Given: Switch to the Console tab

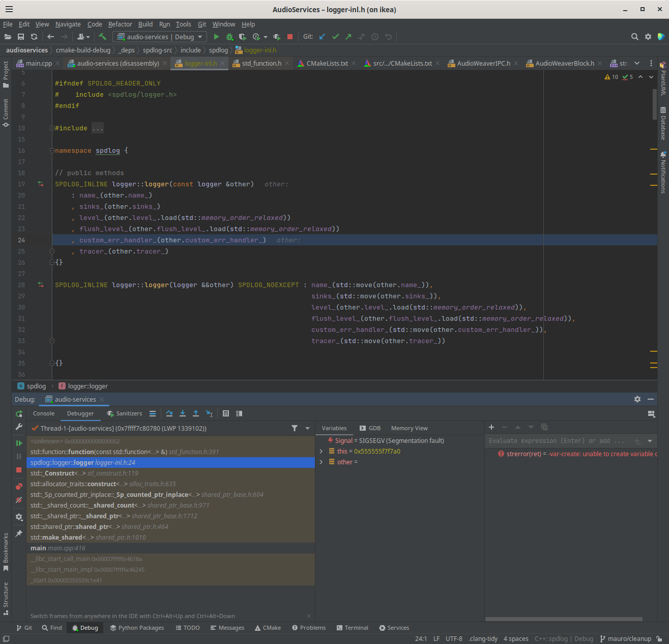Looking at the screenshot, I should 44,413.
